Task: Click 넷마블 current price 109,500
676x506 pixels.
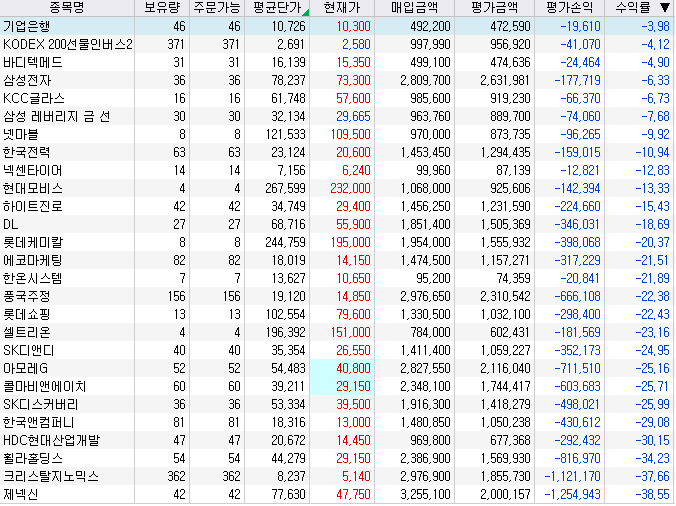Action: click(351, 134)
